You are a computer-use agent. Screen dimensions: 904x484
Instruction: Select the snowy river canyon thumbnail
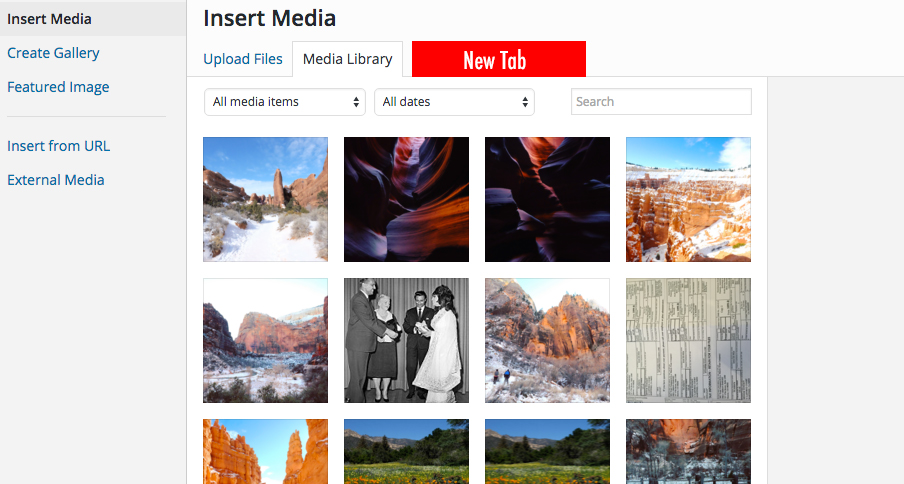265,341
